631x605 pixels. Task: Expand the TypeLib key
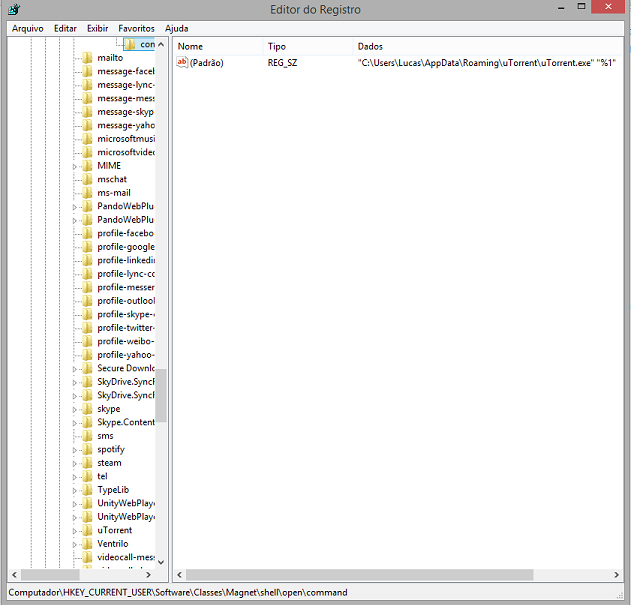click(x=74, y=490)
